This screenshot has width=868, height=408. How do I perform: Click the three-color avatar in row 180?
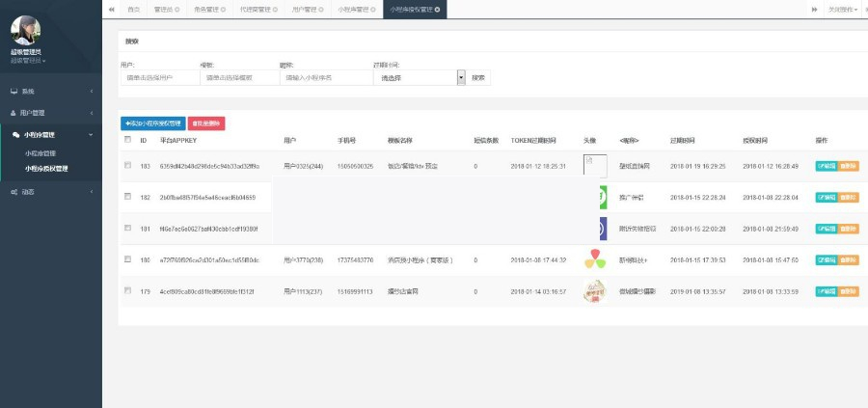coord(596,259)
